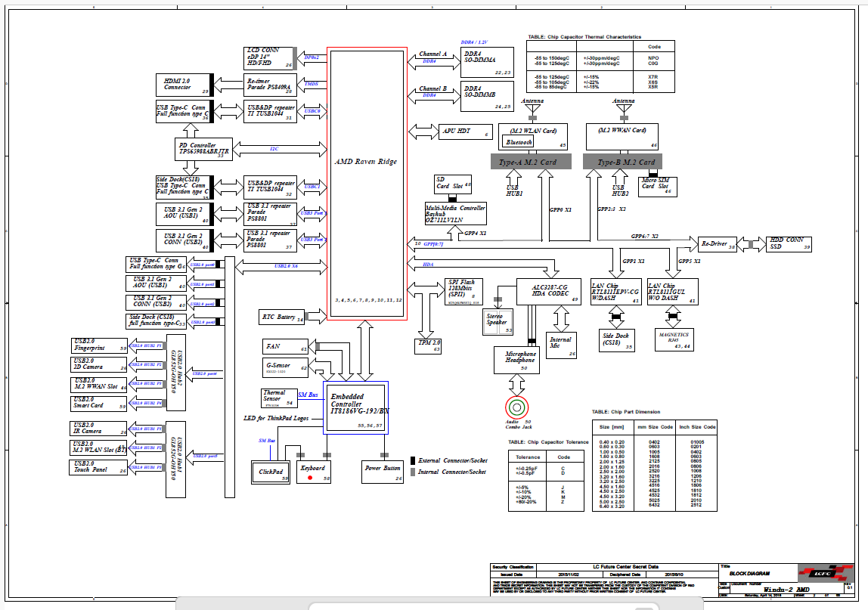Click the red LCFC logo in title block
This screenshot has height=610, width=868.
(x=825, y=573)
